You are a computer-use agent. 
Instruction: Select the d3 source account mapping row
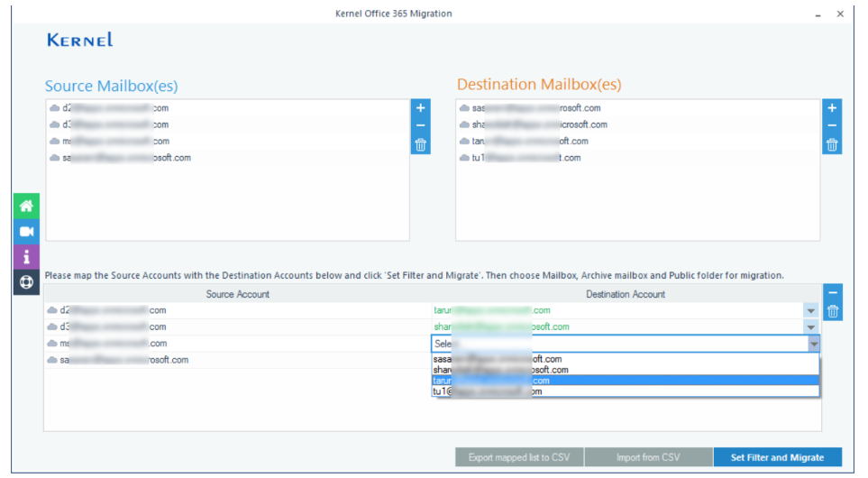coord(237,326)
